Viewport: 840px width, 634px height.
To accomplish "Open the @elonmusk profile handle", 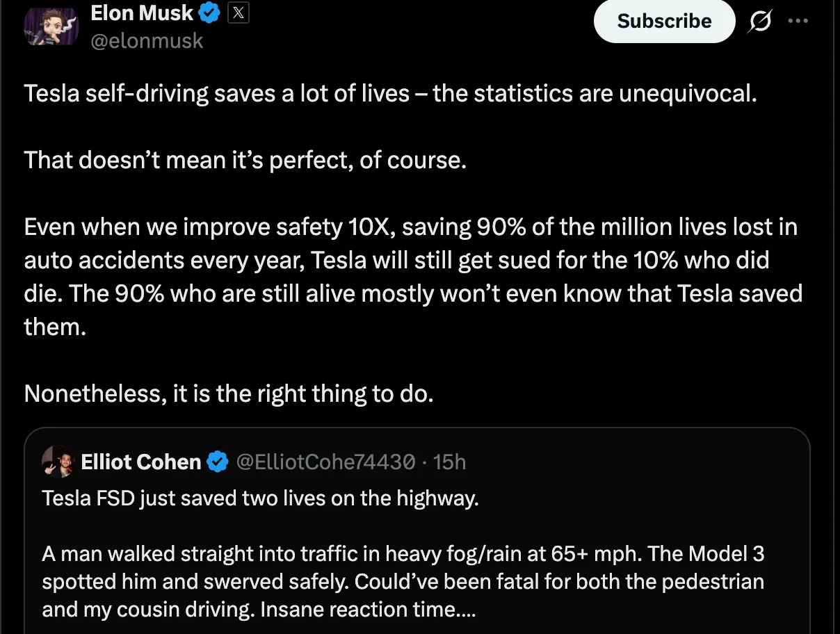I will tap(147, 40).
